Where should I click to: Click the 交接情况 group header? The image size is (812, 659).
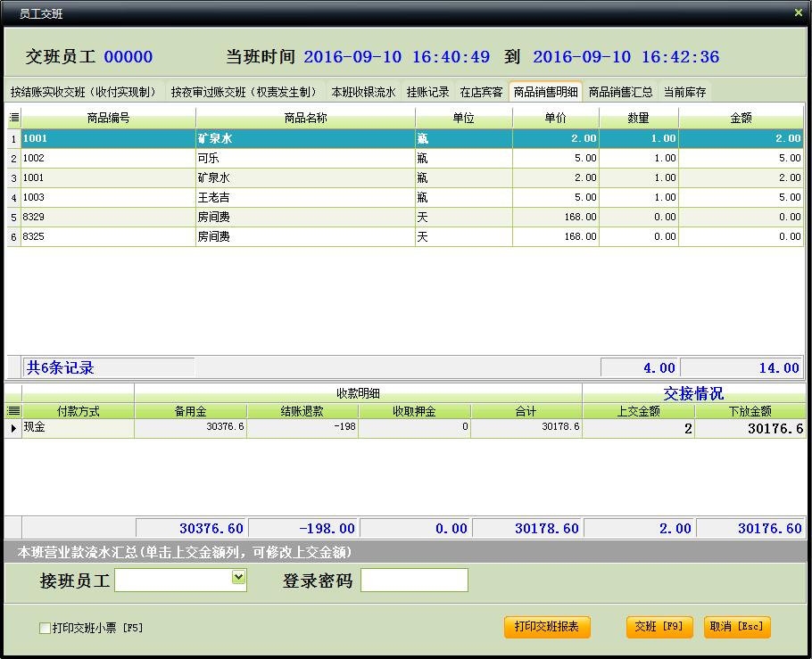694,393
